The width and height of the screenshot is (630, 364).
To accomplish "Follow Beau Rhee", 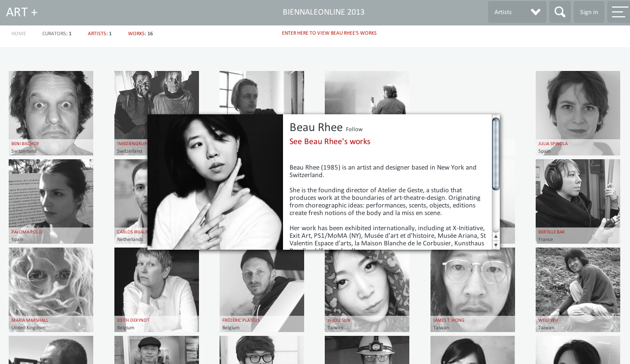I will pos(354,129).
